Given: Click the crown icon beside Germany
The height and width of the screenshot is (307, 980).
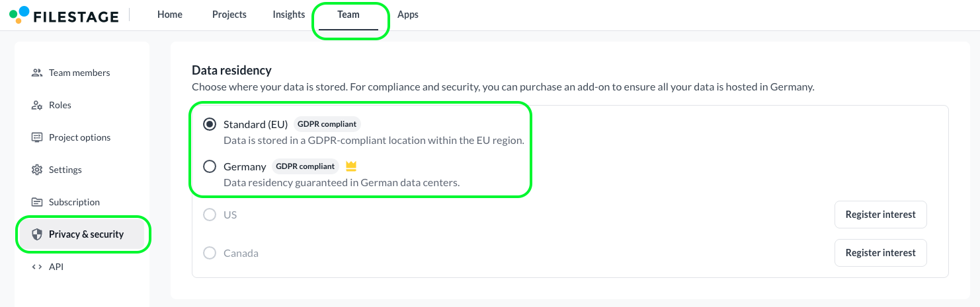Looking at the screenshot, I should (x=351, y=166).
